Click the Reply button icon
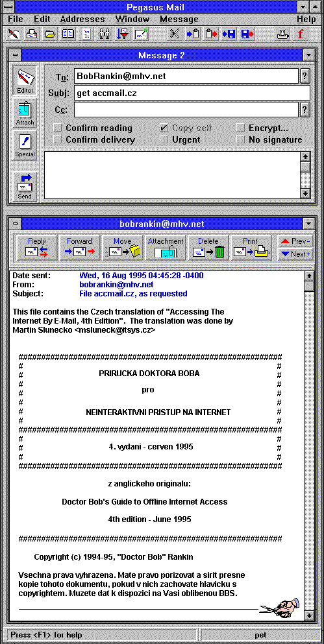The image size is (324, 644). [x=36, y=248]
